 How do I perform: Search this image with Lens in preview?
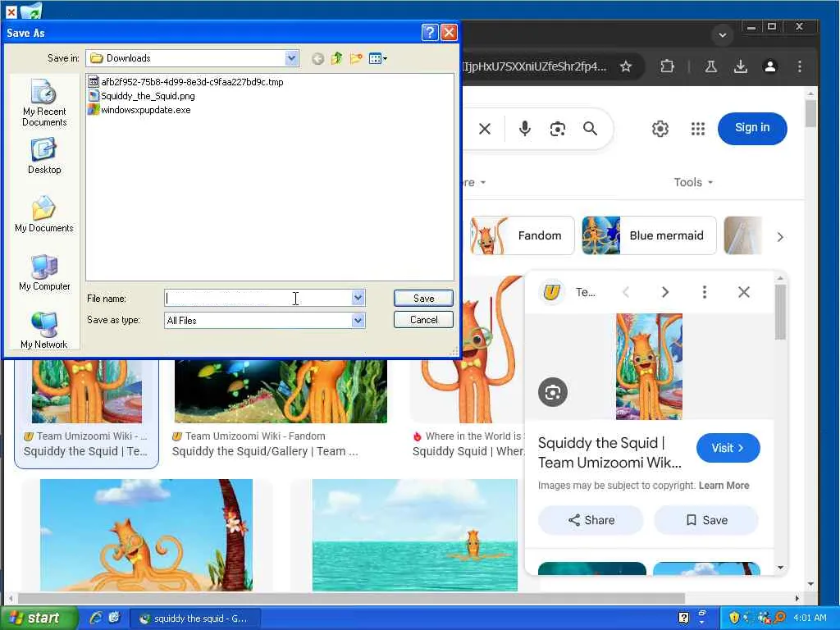(553, 392)
